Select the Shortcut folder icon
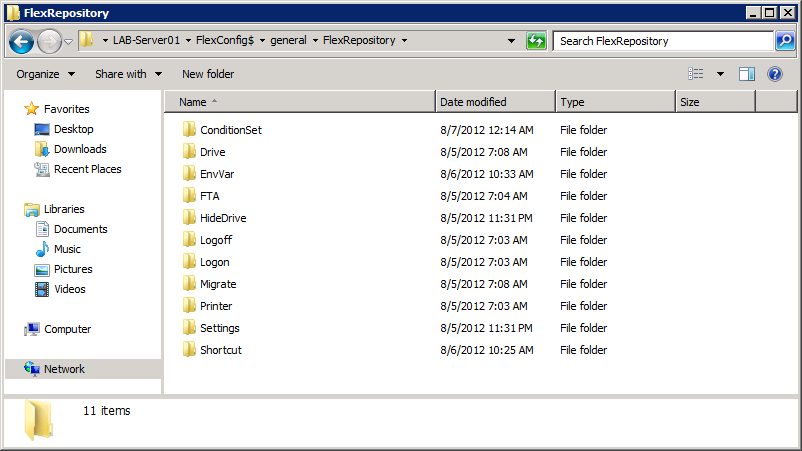The image size is (802, 451). point(189,349)
